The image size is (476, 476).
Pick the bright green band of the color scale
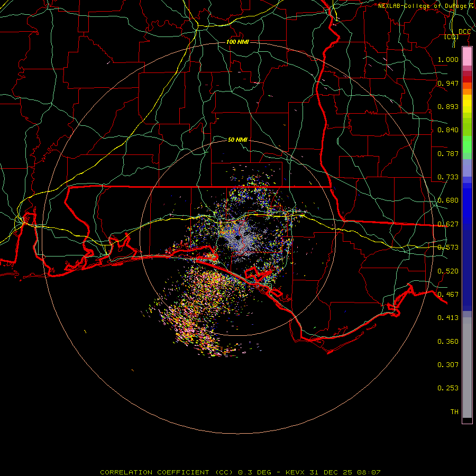tap(467, 144)
